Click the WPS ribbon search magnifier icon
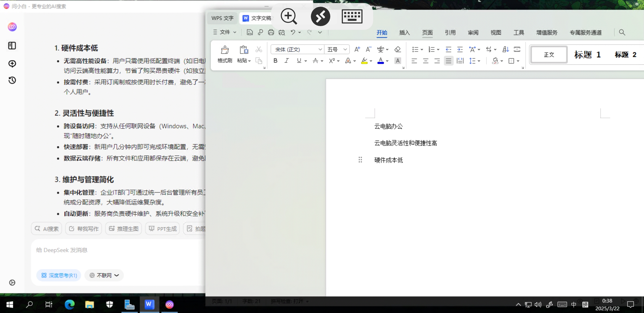The image size is (644, 313). coord(622,32)
